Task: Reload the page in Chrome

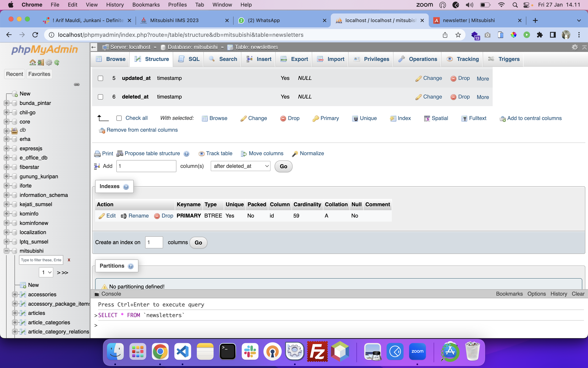Action: [x=35, y=35]
